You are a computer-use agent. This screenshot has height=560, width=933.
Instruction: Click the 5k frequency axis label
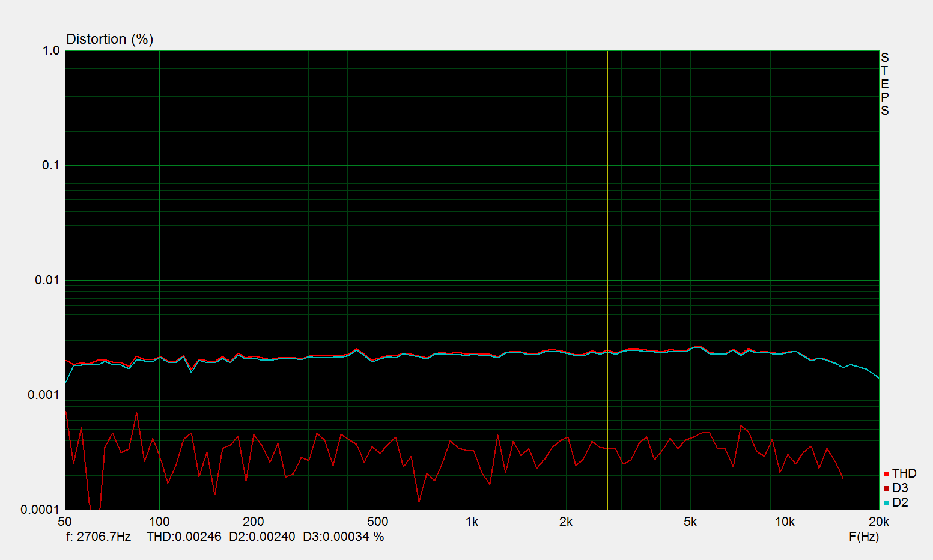pyautogui.click(x=690, y=522)
